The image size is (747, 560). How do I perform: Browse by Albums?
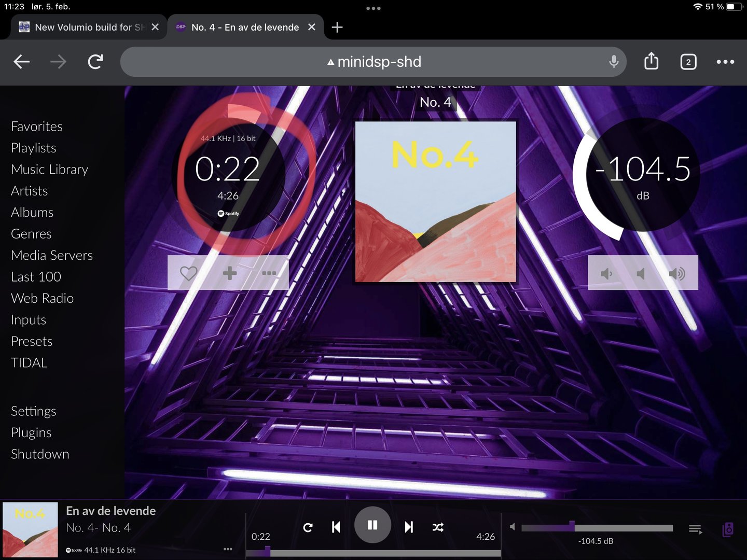click(32, 213)
